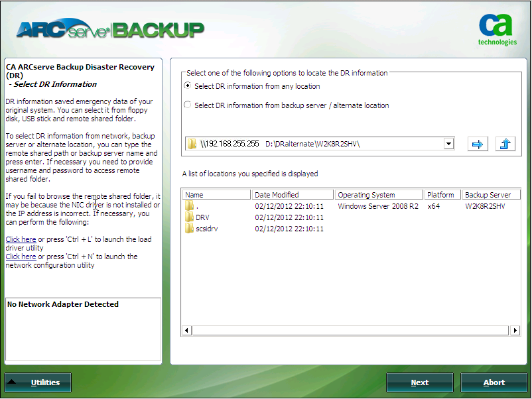Click the date cell in the scsidrv row
The width and height of the screenshot is (532, 399).
tap(289, 229)
